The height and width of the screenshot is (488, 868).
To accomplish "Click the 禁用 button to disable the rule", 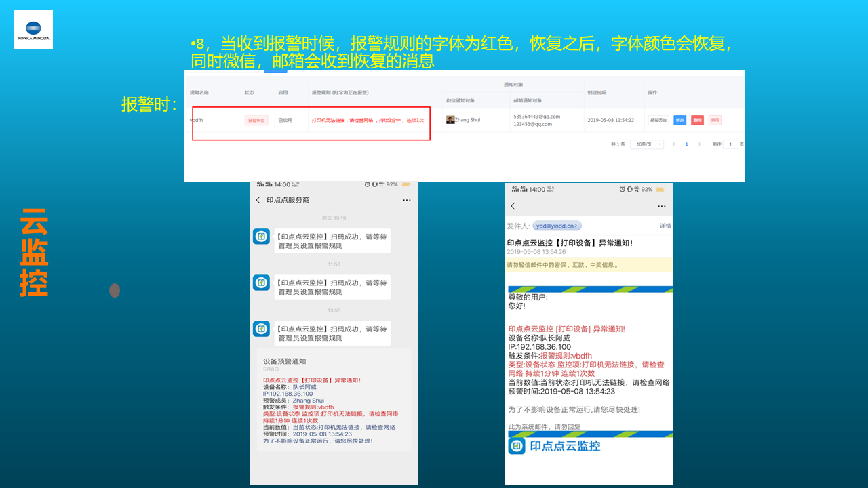I will [x=715, y=120].
